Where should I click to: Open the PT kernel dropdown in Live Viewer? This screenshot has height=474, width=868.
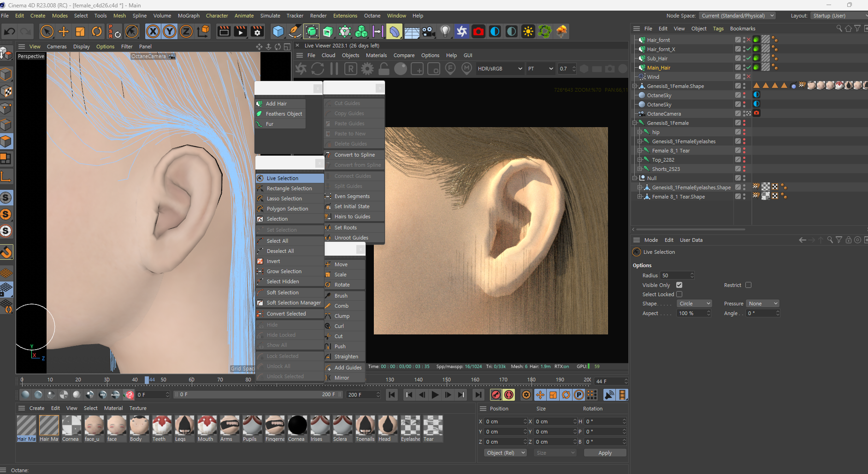pyautogui.click(x=541, y=69)
